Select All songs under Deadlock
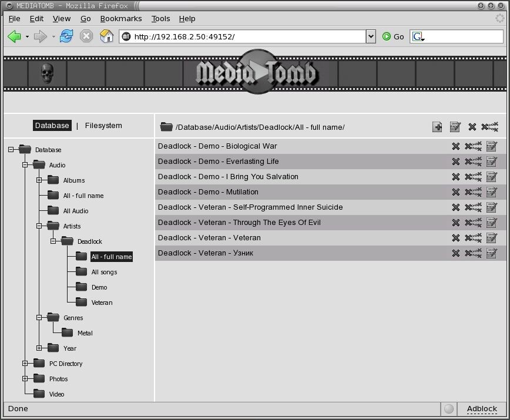 pos(104,272)
